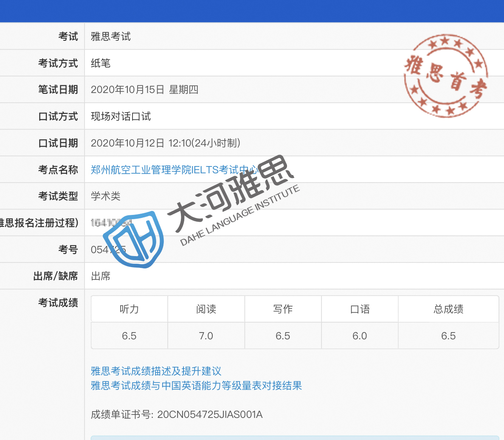
Task: Click the 口语 column header
Action: tap(360, 309)
